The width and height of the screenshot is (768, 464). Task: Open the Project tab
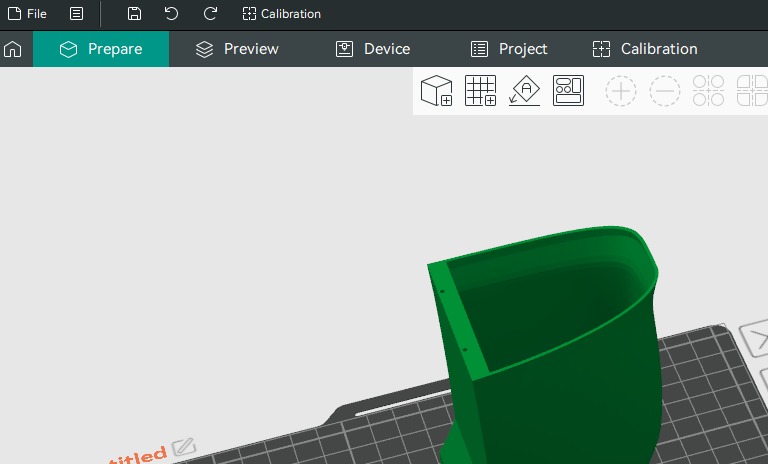point(509,49)
